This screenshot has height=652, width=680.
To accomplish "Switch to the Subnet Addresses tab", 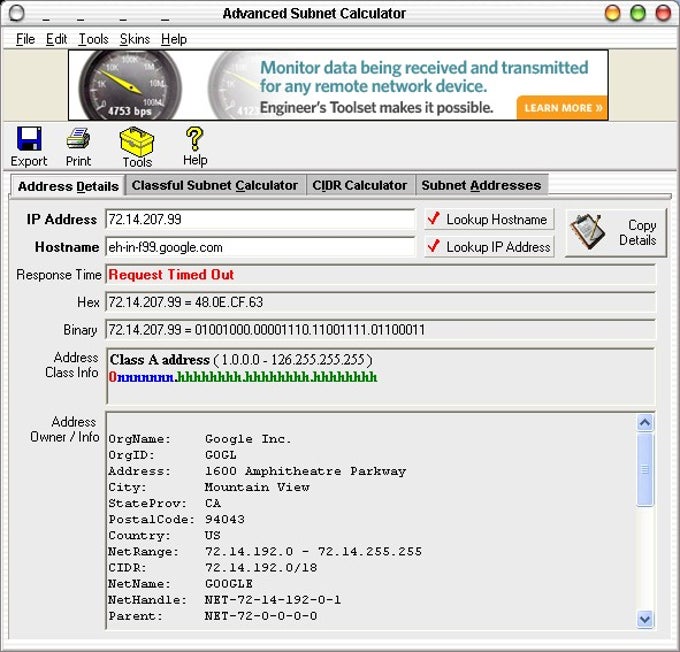I will click(x=481, y=185).
